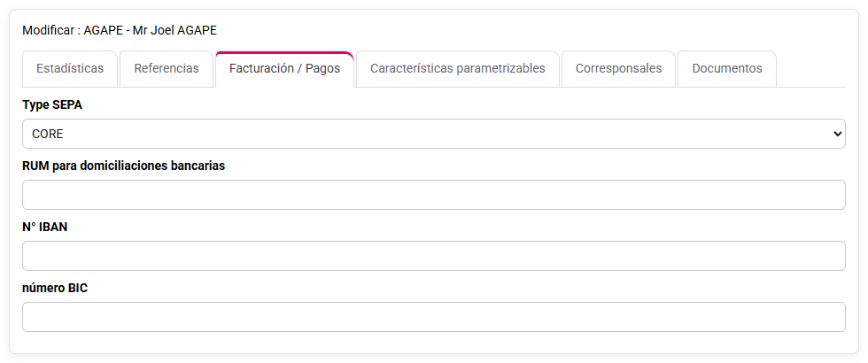868x363 pixels.
Task: Select the Facturación / Pagos tab
Action: coord(284,69)
